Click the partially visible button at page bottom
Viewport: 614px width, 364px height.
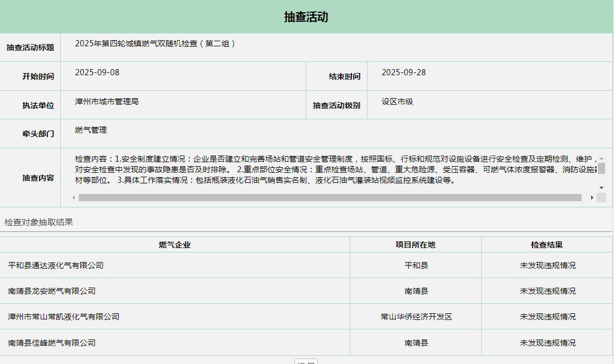click(306, 361)
